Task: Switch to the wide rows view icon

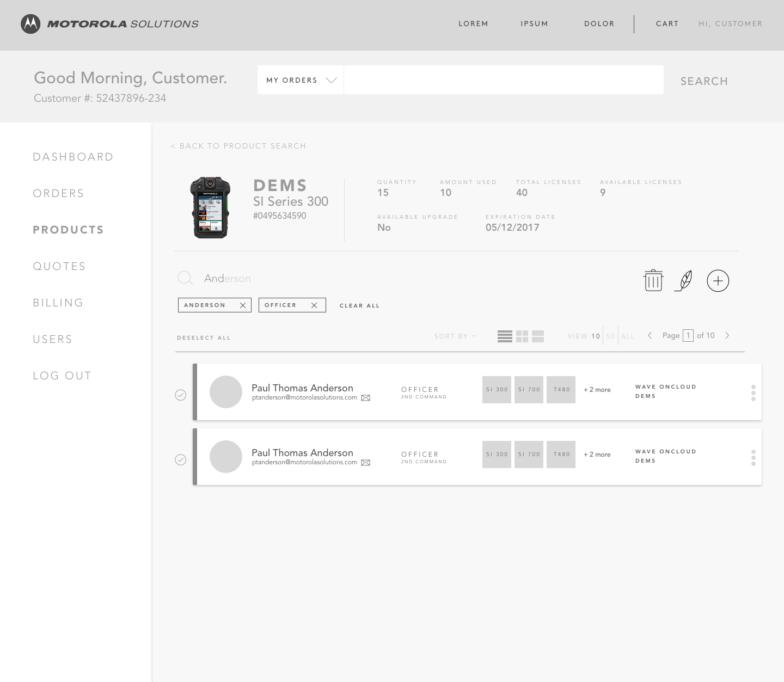Action: (538, 336)
